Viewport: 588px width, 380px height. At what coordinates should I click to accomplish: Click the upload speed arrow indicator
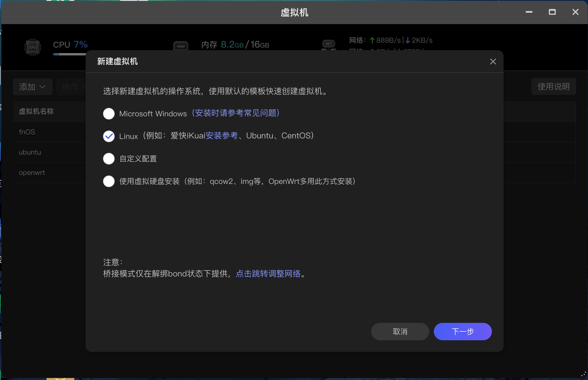pyautogui.click(x=372, y=41)
